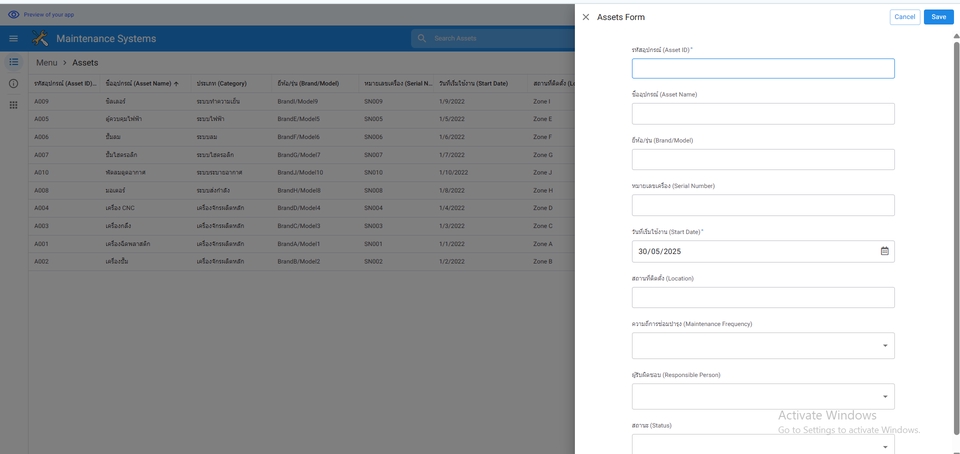Select table row A002
The width and height of the screenshot is (960, 454).
coord(302,261)
